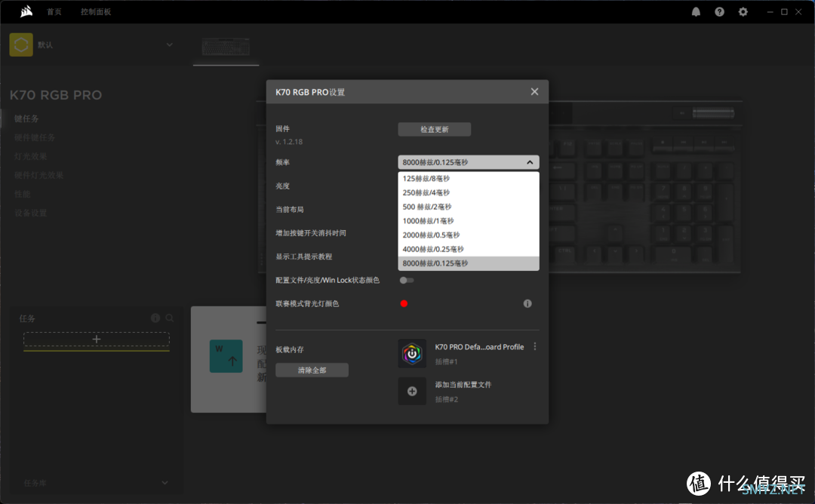Click the yellow default profile icon
This screenshot has width=815, height=504.
coord(21,45)
